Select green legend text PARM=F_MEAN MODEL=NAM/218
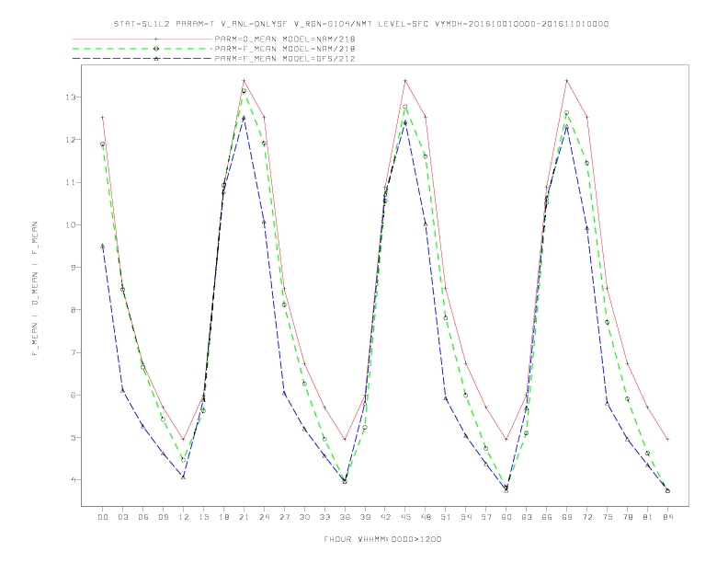 [285, 49]
